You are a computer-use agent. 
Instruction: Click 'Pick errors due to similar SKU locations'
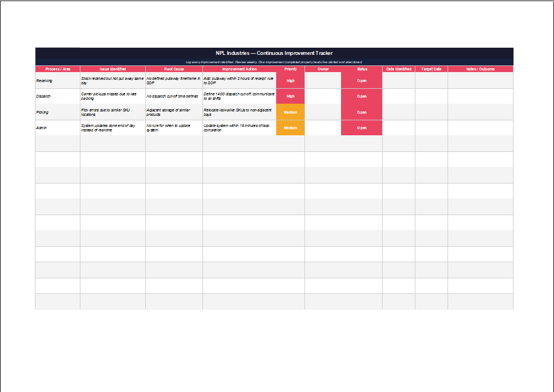click(113, 113)
